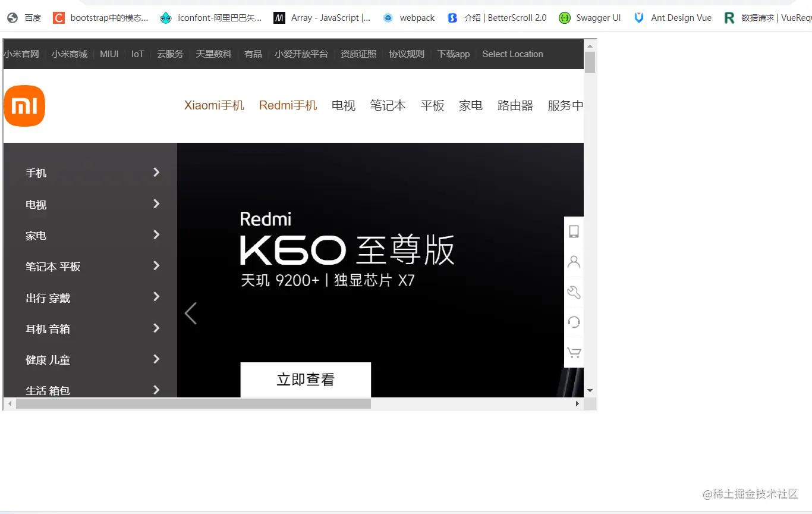This screenshot has width=812, height=514.
Task: Open the BetterScroll 2.0 bookmark
Action: [497, 18]
